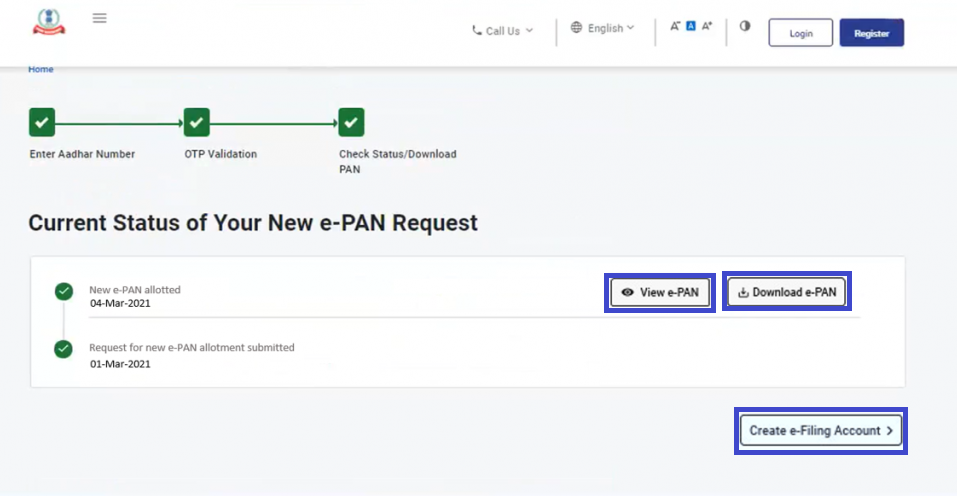The image size is (957, 496).
Task: Click the New e-PAN allotted status checkmark
Action: coord(64,291)
